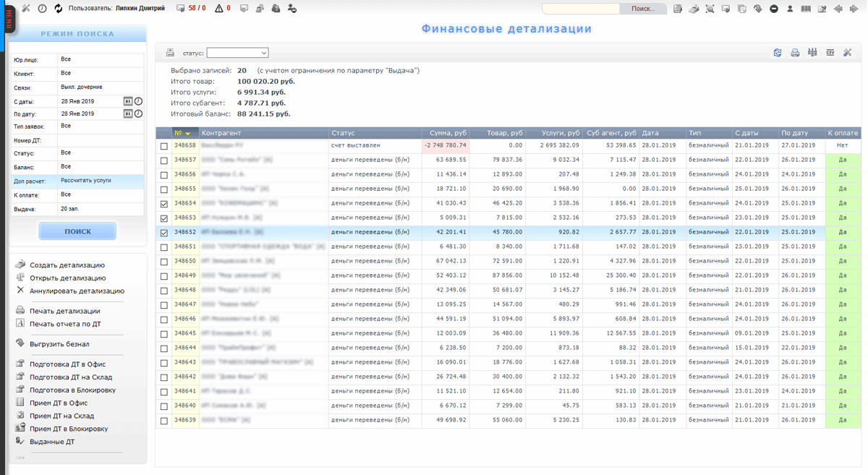
Task: Open calendar picker for 'С даты'
Action: [127, 101]
